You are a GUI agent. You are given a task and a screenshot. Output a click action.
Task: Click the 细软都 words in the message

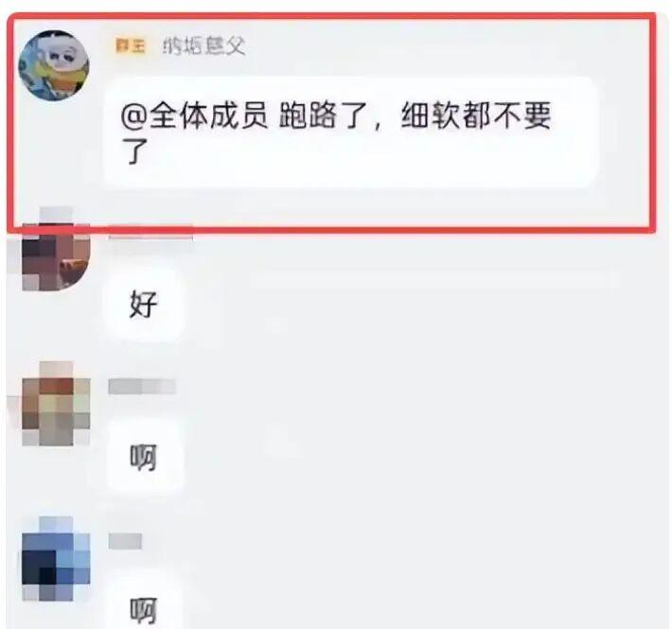tap(446, 115)
